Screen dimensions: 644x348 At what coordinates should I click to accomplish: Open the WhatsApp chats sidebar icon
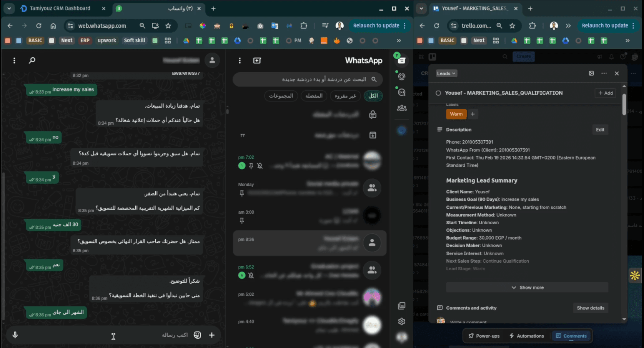click(x=402, y=60)
